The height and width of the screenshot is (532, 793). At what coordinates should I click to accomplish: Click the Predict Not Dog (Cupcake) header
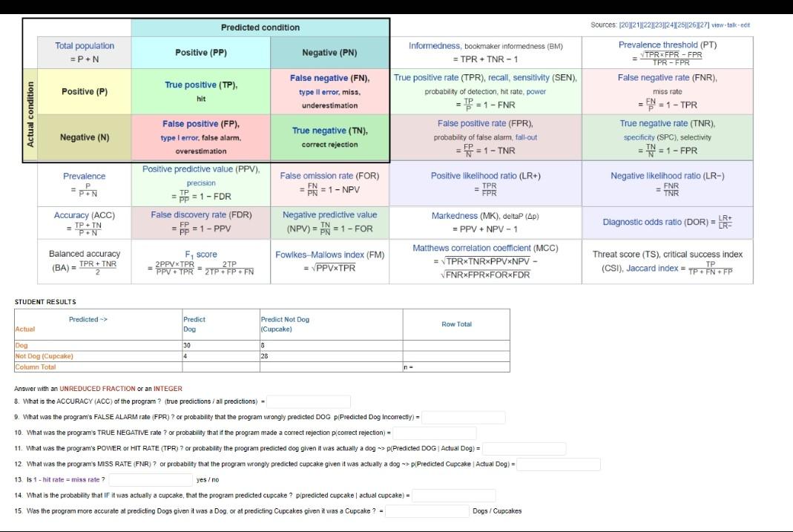tap(332, 324)
